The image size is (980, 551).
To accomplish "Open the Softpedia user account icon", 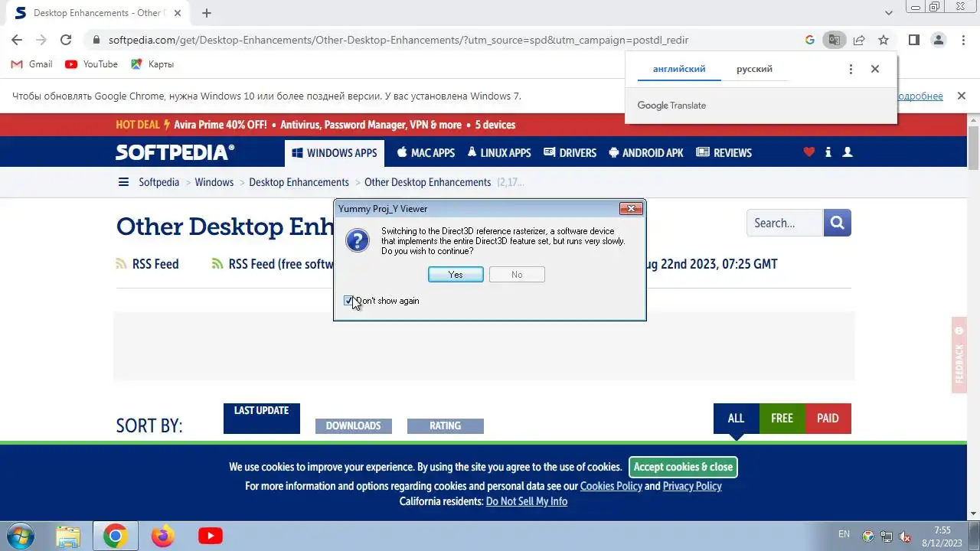I will tap(848, 152).
